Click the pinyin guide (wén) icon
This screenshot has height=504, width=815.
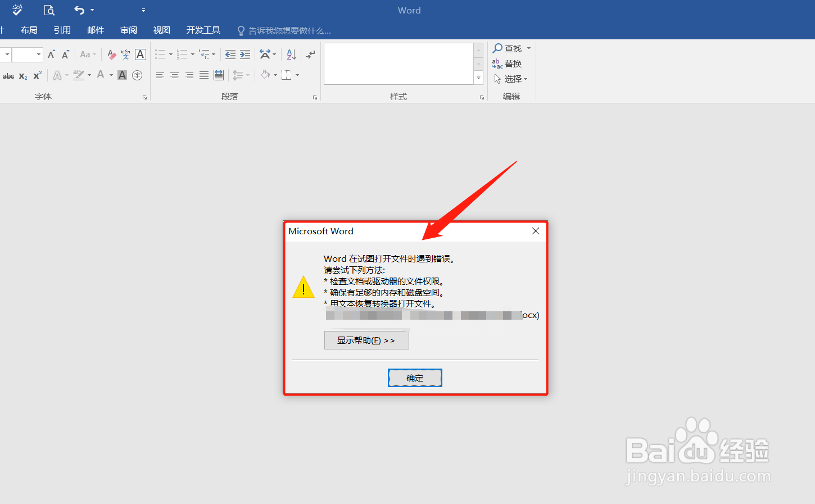tap(126, 55)
